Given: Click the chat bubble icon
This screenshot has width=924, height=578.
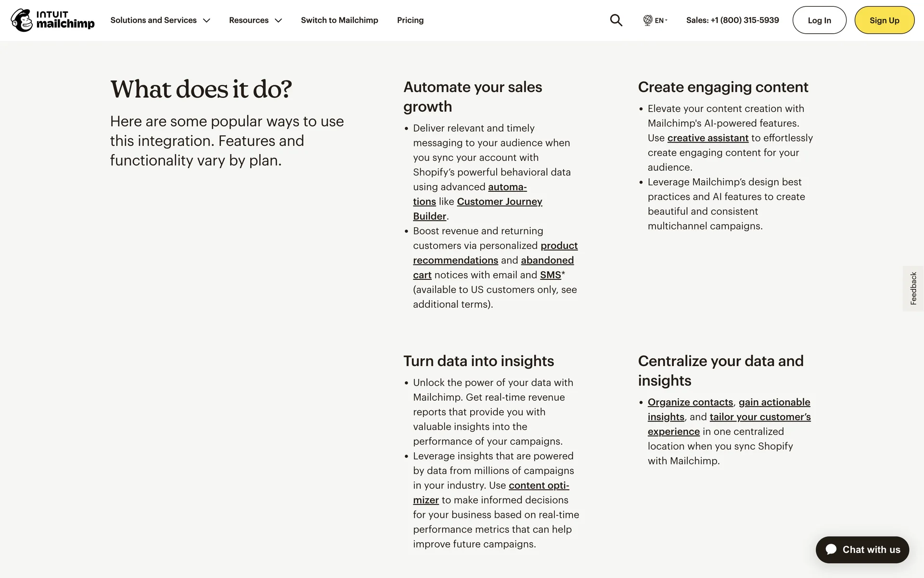Looking at the screenshot, I should 831,550.
